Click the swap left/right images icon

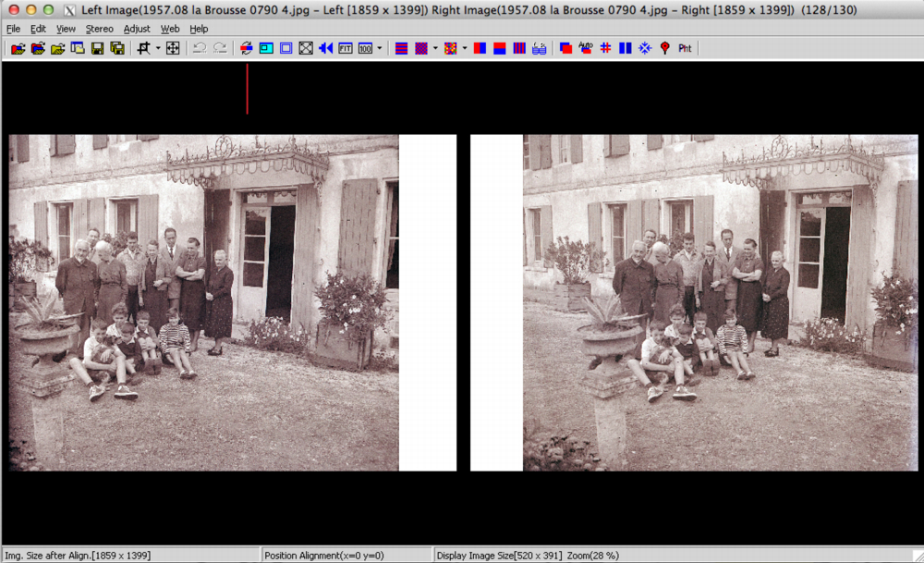pyautogui.click(x=246, y=48)
